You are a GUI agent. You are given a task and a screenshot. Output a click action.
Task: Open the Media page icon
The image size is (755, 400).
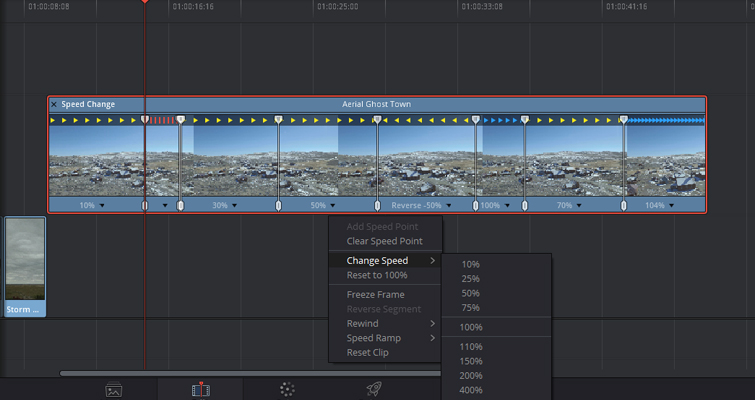[114, 390]
